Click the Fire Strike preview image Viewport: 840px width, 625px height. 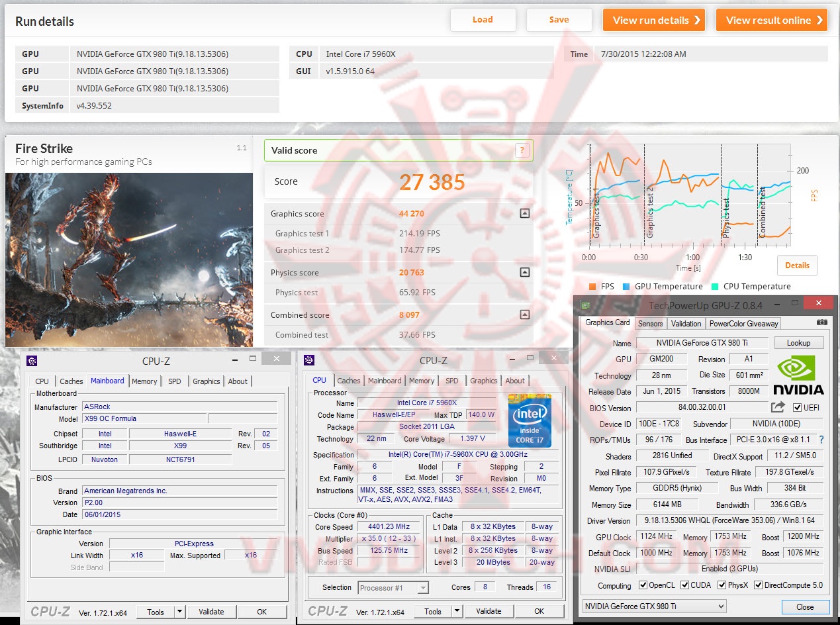pos(129,260)
